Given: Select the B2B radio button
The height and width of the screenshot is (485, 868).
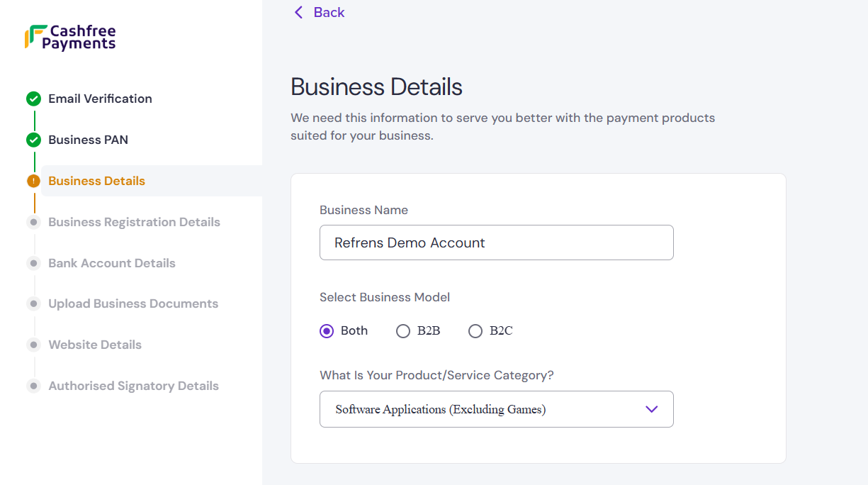Looking at the screenshot, I should click(403, 331).
